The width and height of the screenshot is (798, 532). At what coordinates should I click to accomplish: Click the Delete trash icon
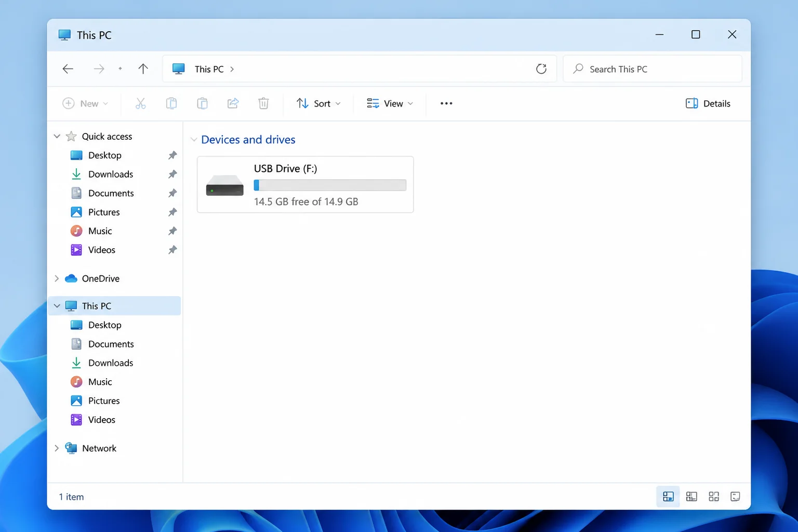(263, 103)
